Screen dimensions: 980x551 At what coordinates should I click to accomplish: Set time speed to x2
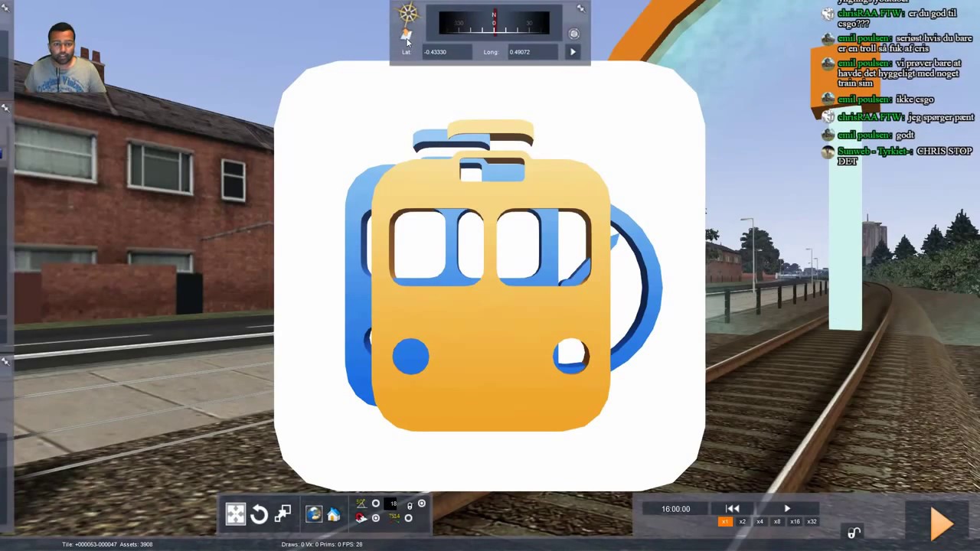pyautogui.click(x=742, y=522)
